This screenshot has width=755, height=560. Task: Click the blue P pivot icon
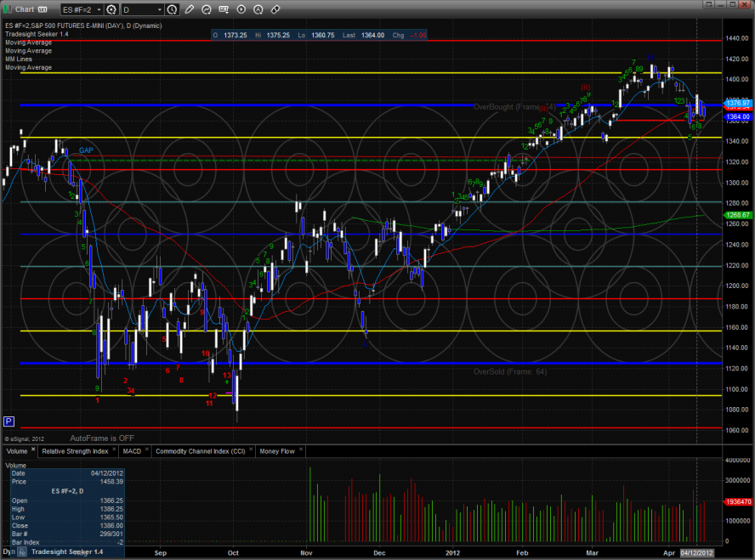click(9, 421)
